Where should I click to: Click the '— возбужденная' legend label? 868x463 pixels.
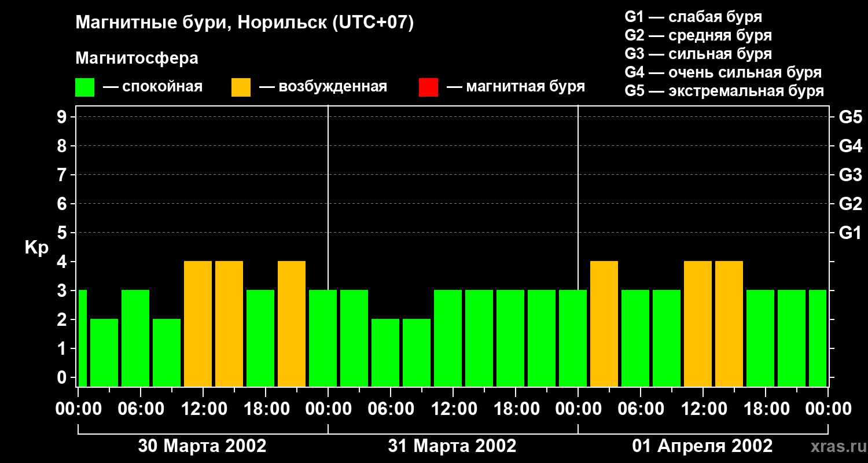[323, 87]
